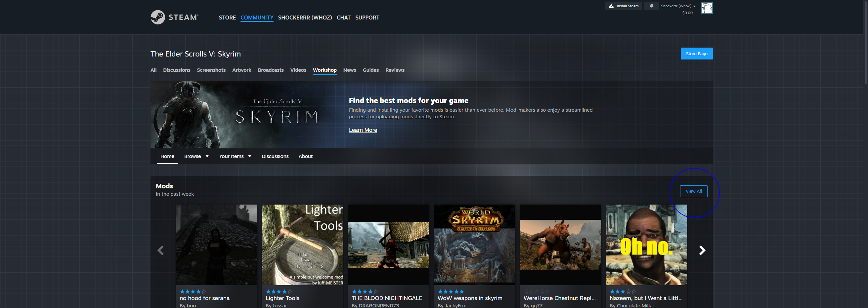This screenshot has width=868, height=308.
Task: Expand the Browse dropdown menu
Action: [x=196, y=156]
